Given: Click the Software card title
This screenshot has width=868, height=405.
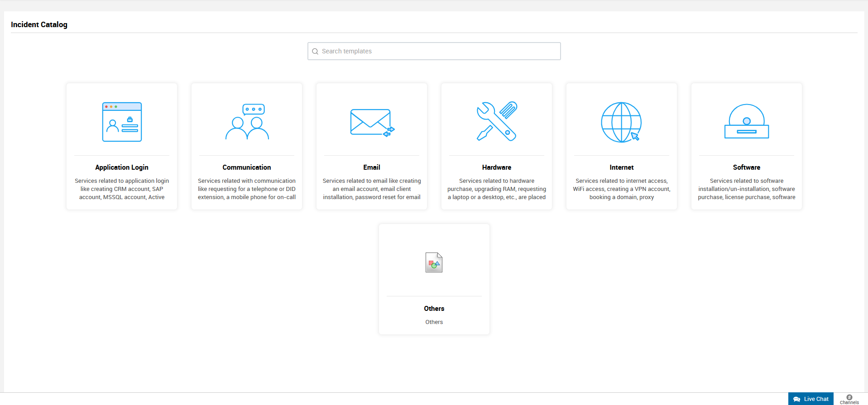Looking at the screenshot, I should click(x=747, y=167).
